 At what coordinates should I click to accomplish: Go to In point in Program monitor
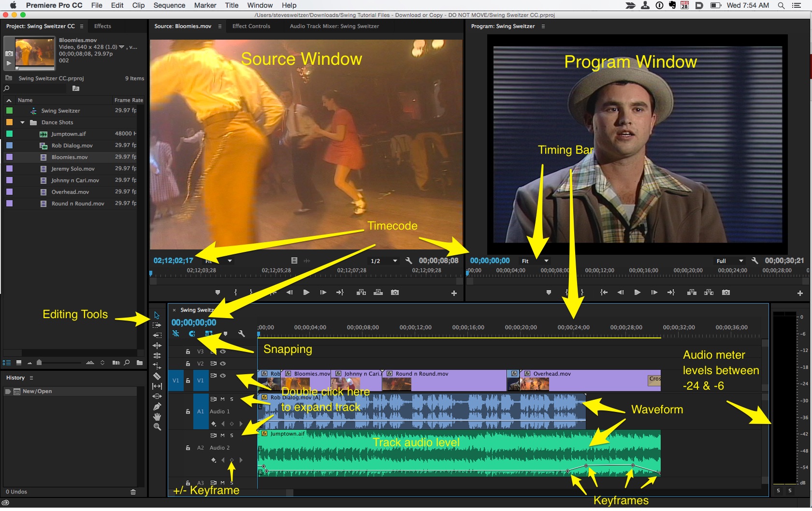tap(604, 292)
